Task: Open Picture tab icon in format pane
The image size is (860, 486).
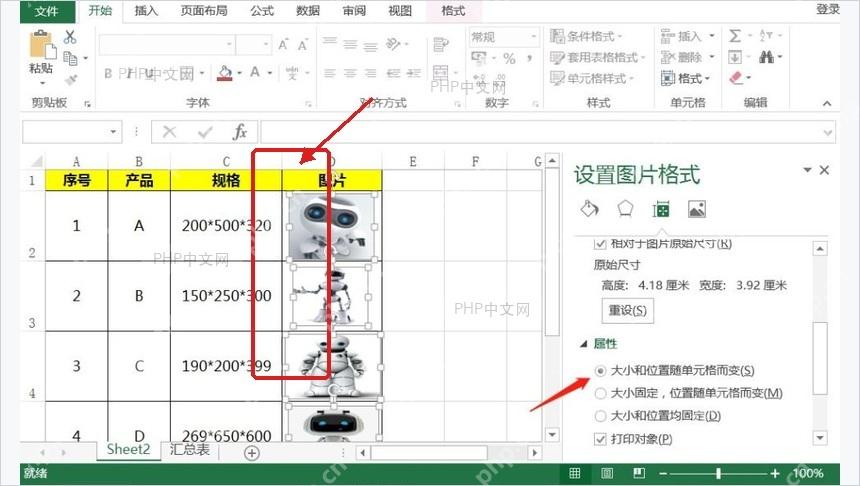Action: pos(697,209)
